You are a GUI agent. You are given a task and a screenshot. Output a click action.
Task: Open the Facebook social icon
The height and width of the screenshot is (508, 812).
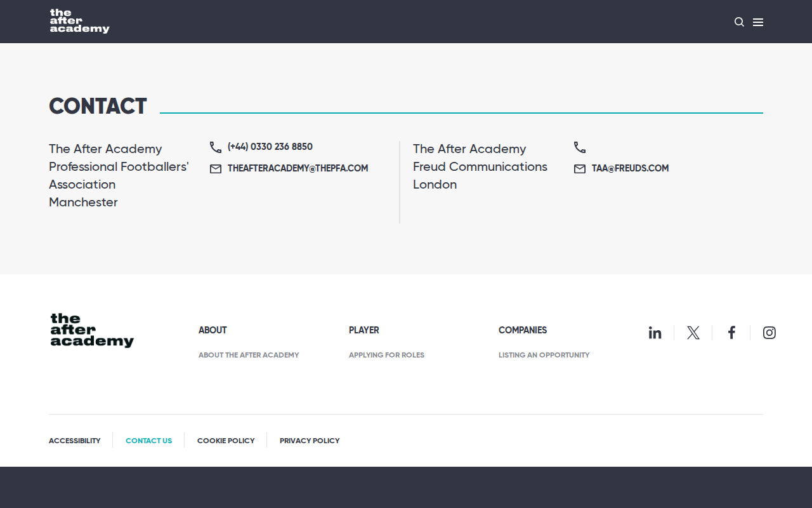coord(731,333)
